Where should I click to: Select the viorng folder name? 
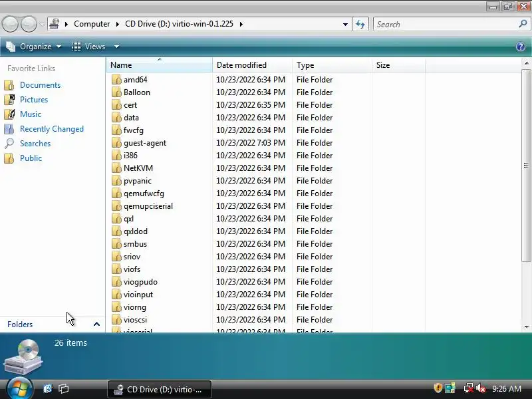135,307
